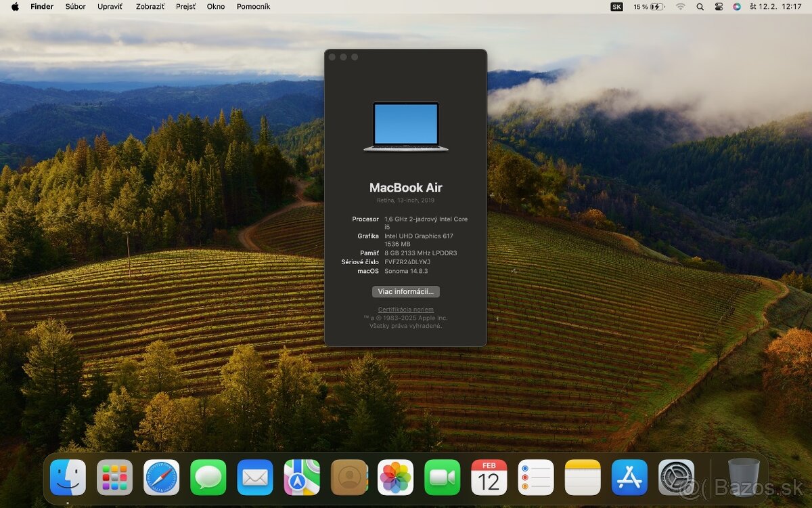The width and height of the screenshot is (812, 508).
Task: Click the SK input source indicator
Action: coord(616,7)
